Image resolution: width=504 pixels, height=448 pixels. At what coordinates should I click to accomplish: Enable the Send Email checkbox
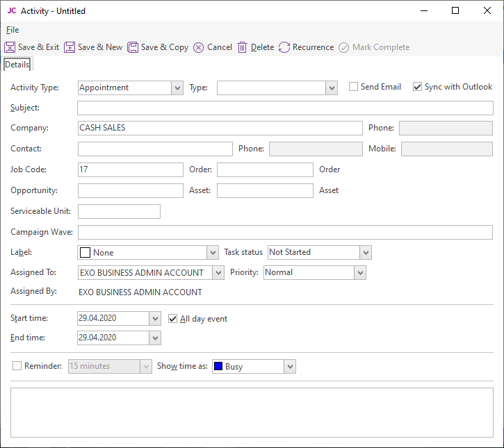click(353, 87)
